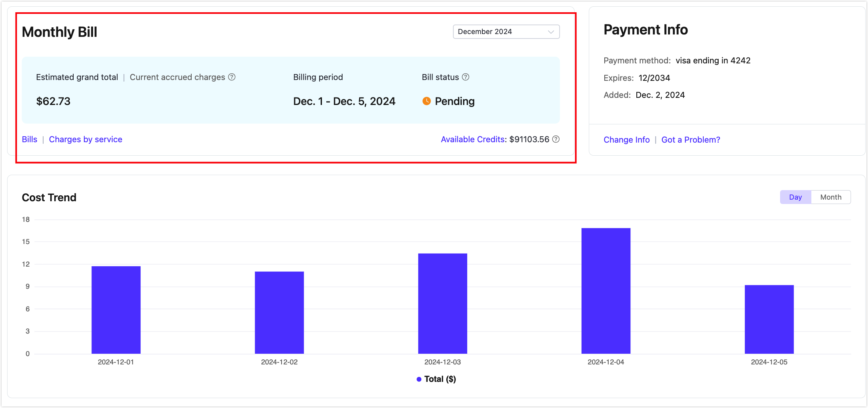Image resolution: width=868 pixels, height=408 pixels.
Task: Switch Cost Trend to Month view
Action: (x=831, y=197)
